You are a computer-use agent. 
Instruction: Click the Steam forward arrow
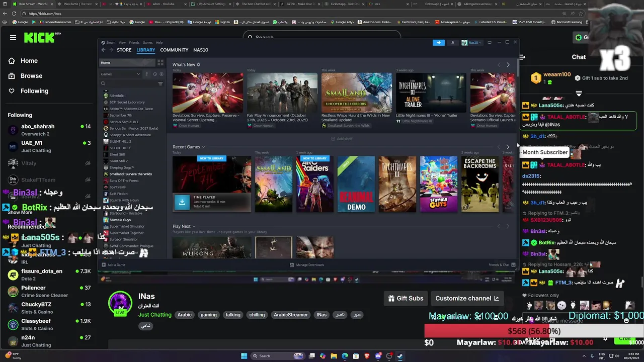click(x=111, y=50)
